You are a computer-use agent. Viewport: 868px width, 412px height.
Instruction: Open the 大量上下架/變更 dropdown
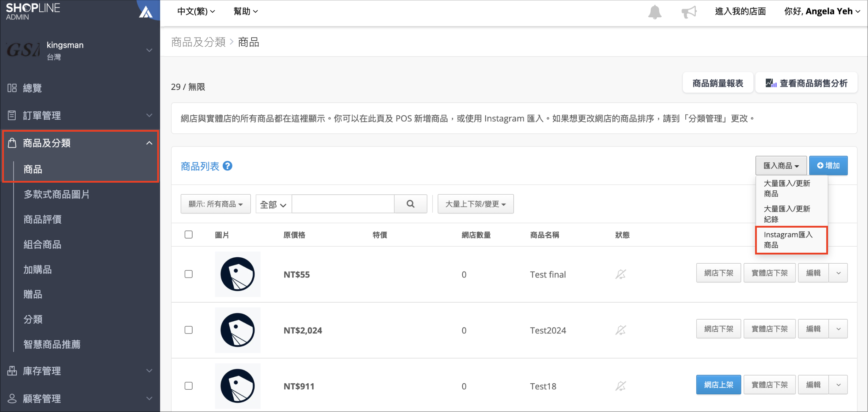[x=475, y=204]
